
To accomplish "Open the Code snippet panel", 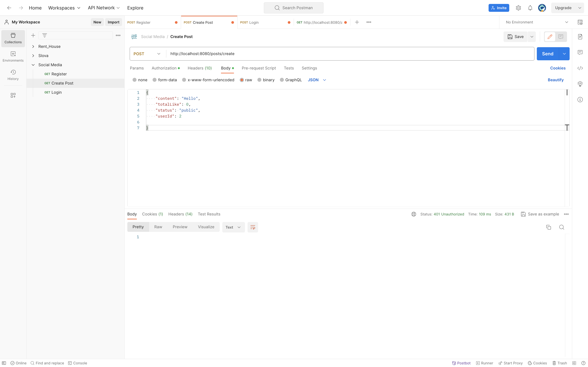I will click(x=580, y=68).
